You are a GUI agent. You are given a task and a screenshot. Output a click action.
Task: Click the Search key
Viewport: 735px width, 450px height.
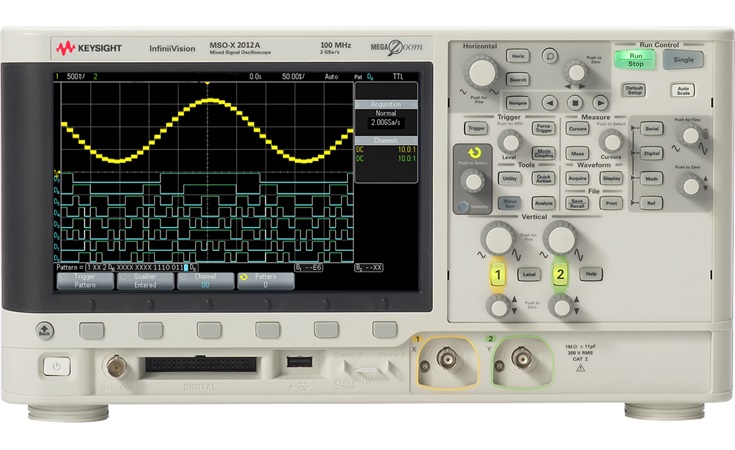(x=518, y=79)
